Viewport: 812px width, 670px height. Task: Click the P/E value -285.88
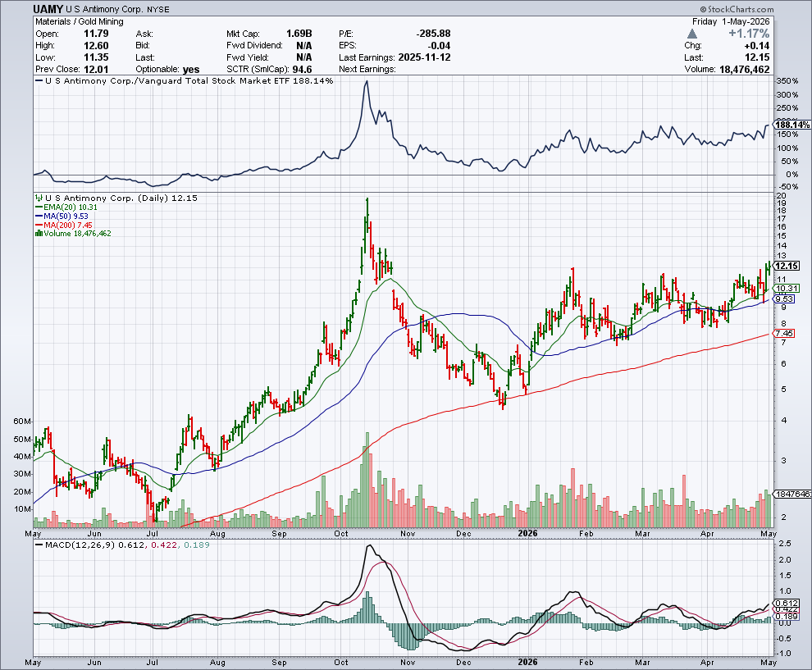coord(433,34)
